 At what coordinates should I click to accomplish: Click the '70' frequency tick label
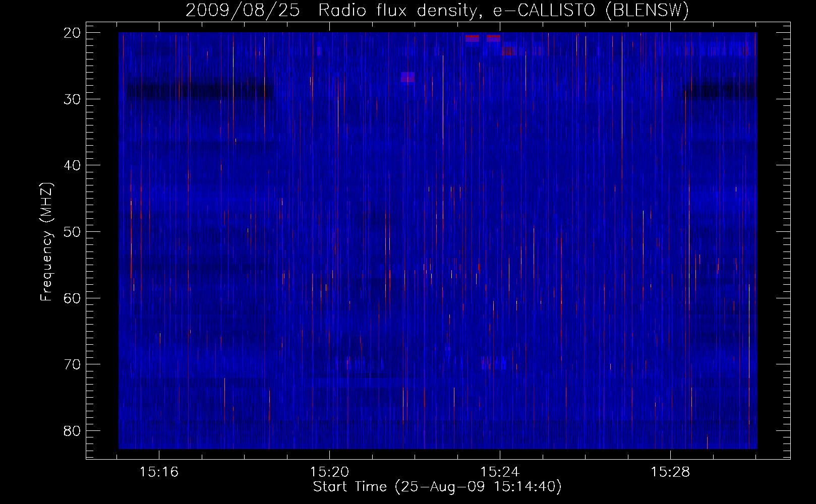point(72,364)
